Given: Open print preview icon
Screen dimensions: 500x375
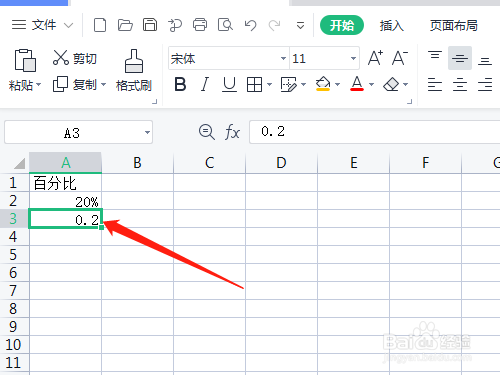Looking at the screenshot, I should [225, 25].
